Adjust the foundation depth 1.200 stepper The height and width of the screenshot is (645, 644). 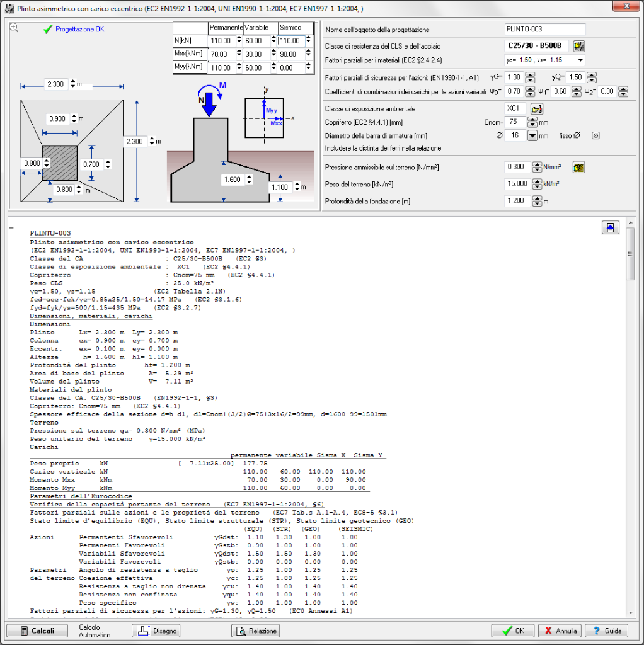pyautogui.click(x=537, y=201)
